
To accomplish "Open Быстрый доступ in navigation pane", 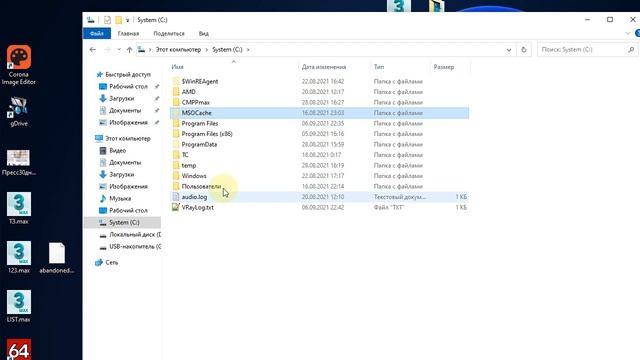I will (127, 74).
